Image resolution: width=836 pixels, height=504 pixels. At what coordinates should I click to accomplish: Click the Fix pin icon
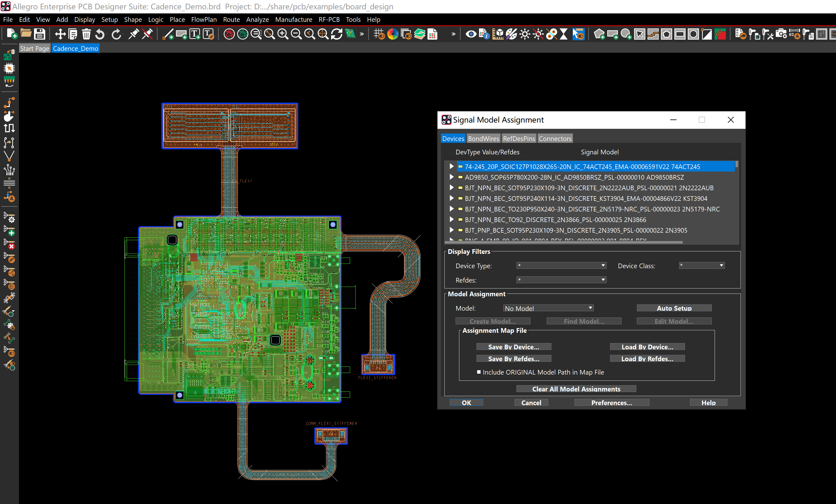(x=134, y=34)
